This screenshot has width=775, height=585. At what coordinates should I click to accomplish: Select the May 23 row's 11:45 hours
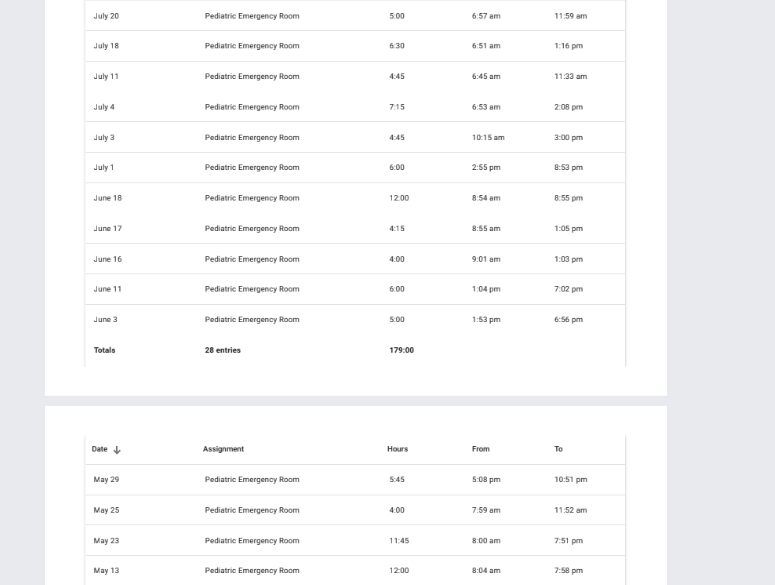click(x=397, y=541)
